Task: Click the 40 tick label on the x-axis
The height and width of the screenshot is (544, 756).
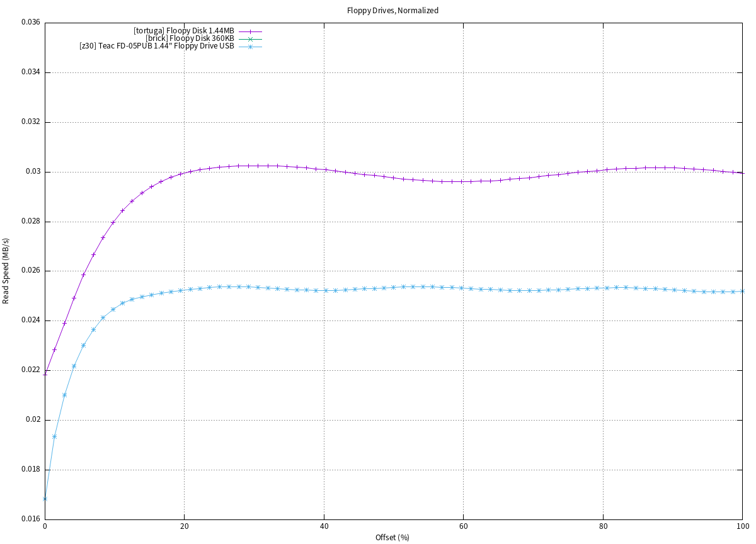Action: [x=324, y=526]
